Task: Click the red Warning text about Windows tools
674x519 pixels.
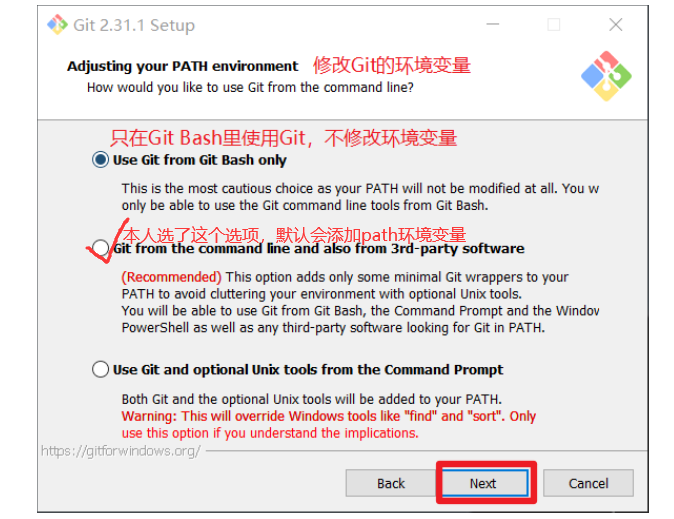Action: (328, 424)
